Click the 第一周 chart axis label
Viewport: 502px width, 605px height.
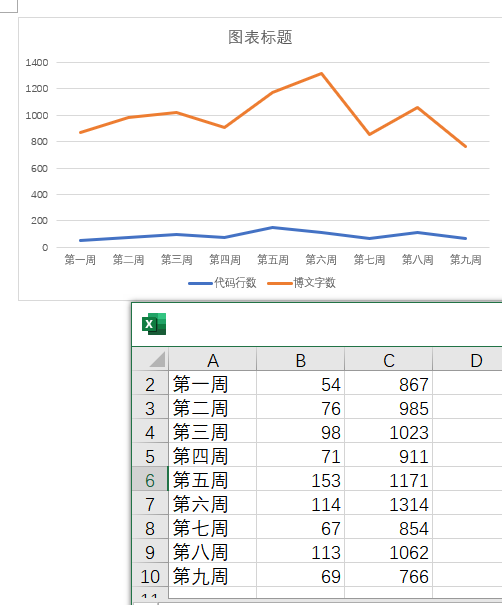[80, 260]
